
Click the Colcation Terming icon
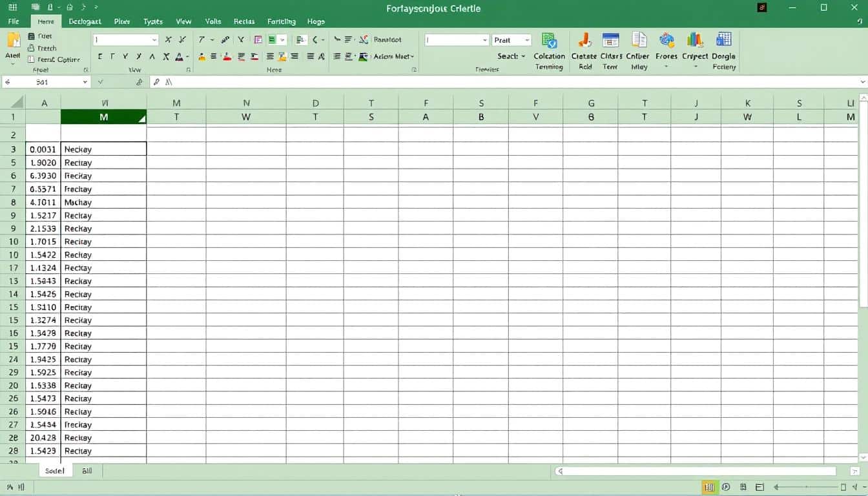tap(550, 41)
